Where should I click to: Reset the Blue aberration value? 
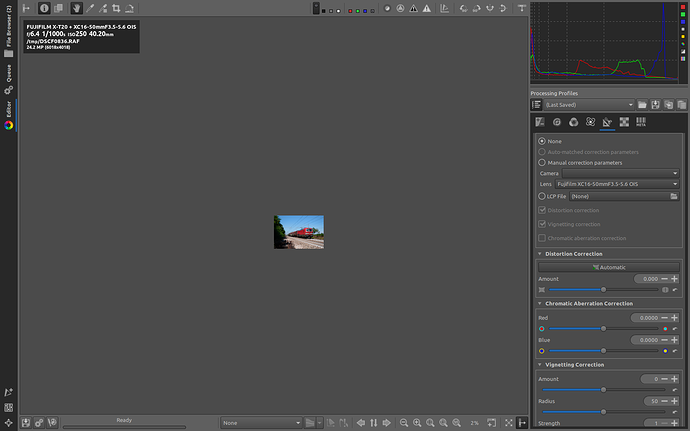(675, 351)
